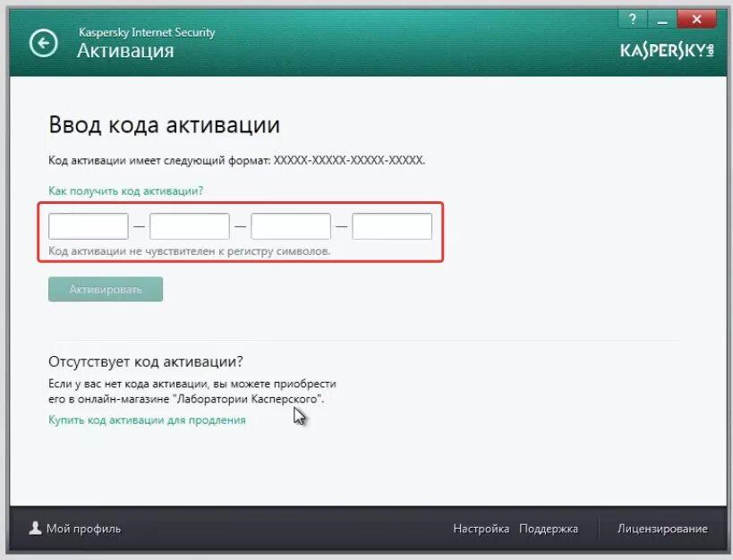Click the 'Ввод кода активации' heading
The width and height of the screenshot is (733, 560).
(164, 125)
